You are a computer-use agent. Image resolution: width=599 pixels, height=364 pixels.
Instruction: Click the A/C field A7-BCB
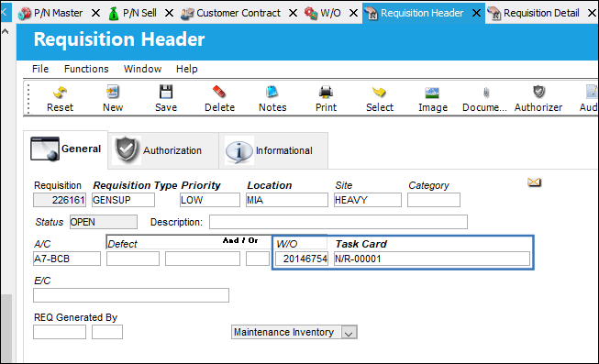coord(67,259)
